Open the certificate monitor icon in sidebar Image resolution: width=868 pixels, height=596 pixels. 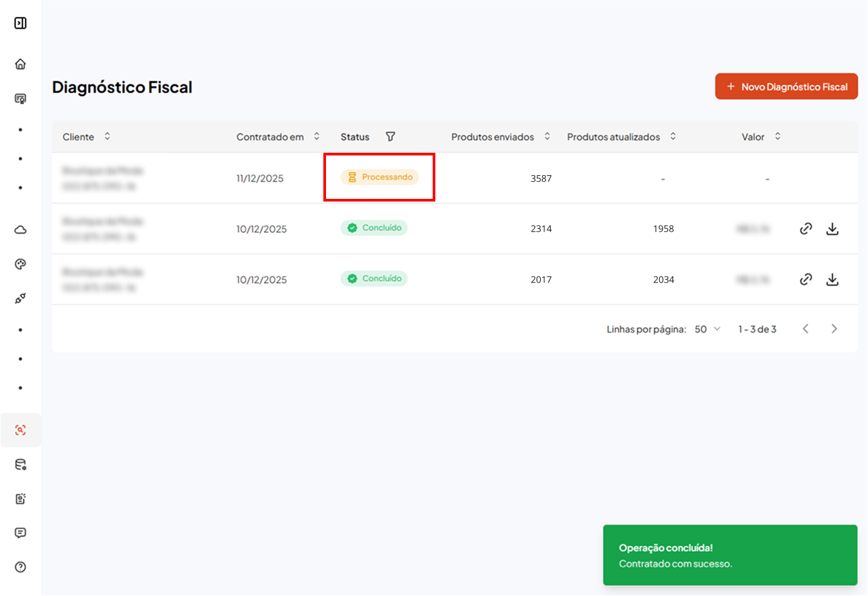point(20,99)
